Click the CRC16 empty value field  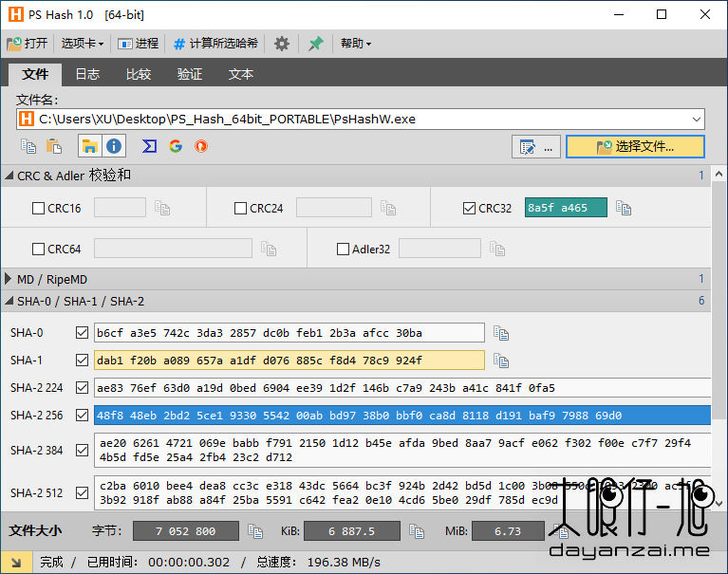120,208
